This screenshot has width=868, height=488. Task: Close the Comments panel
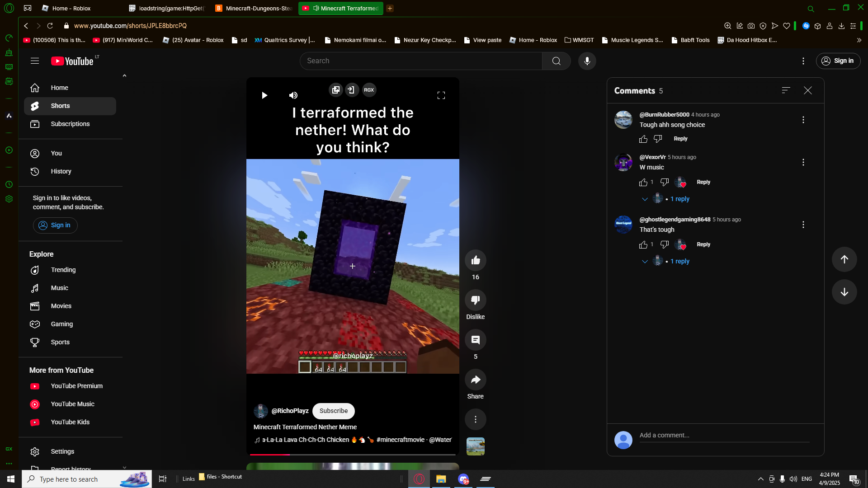click(x=807, y=90)
